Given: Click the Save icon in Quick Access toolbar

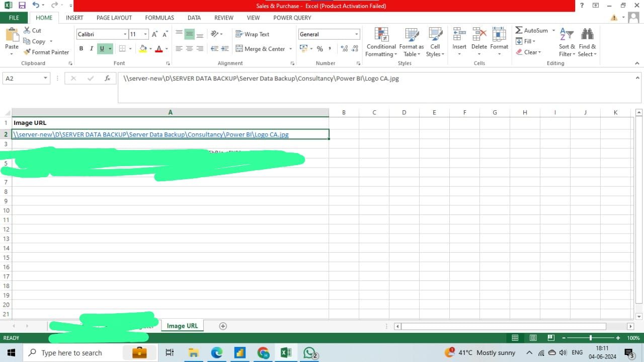Looking at the screenshot, I should click(22, 6).
